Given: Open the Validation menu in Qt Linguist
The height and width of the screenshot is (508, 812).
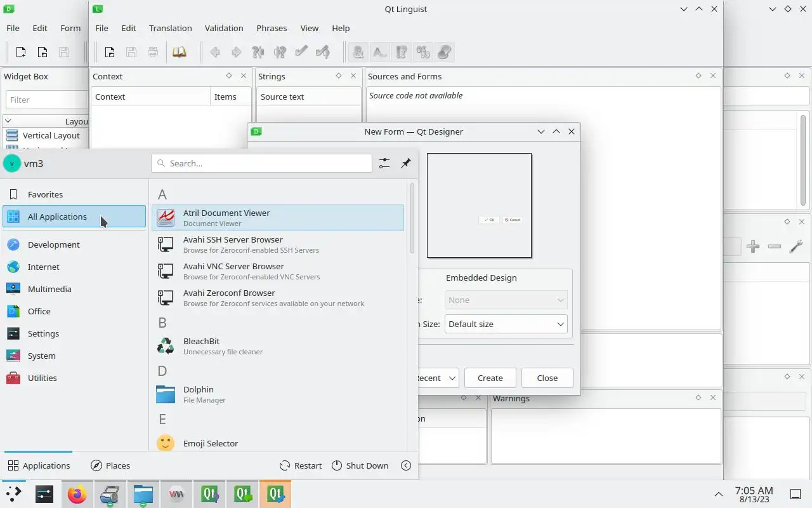Looking at the screenshot, I should (224, 28).
